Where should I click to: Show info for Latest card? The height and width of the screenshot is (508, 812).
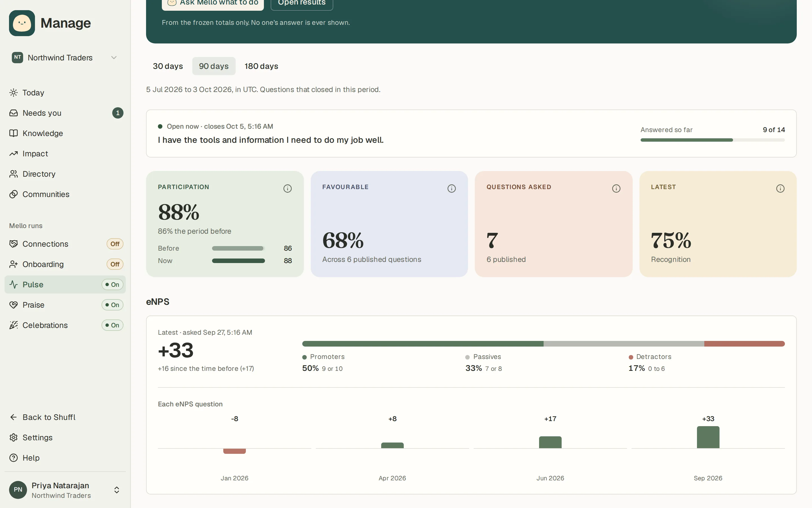coord(780,189)
